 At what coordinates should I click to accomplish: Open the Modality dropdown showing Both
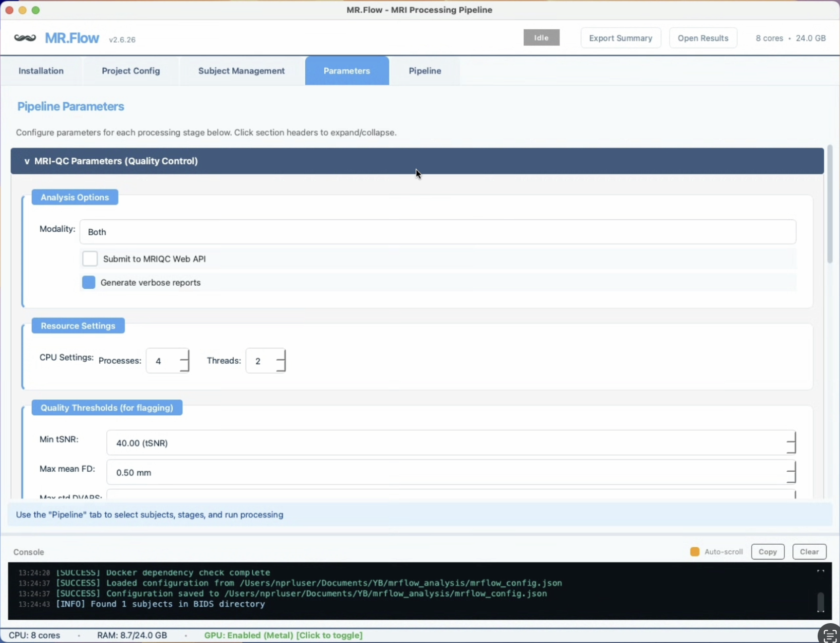pyautogui.click(x=437, y=232)
